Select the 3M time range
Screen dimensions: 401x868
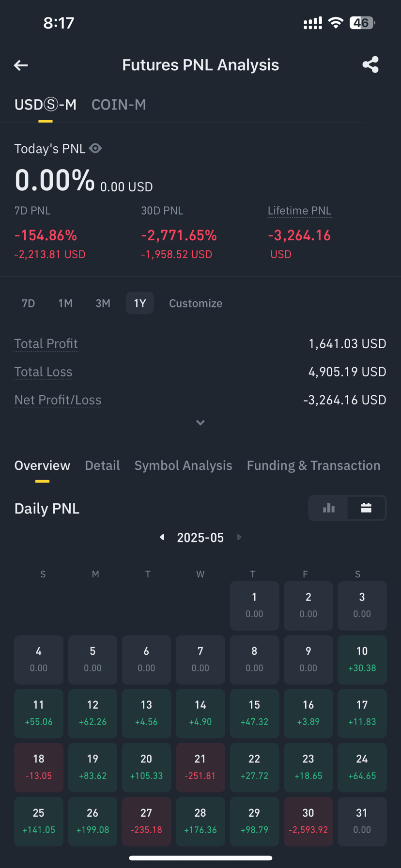pos(103,303)
